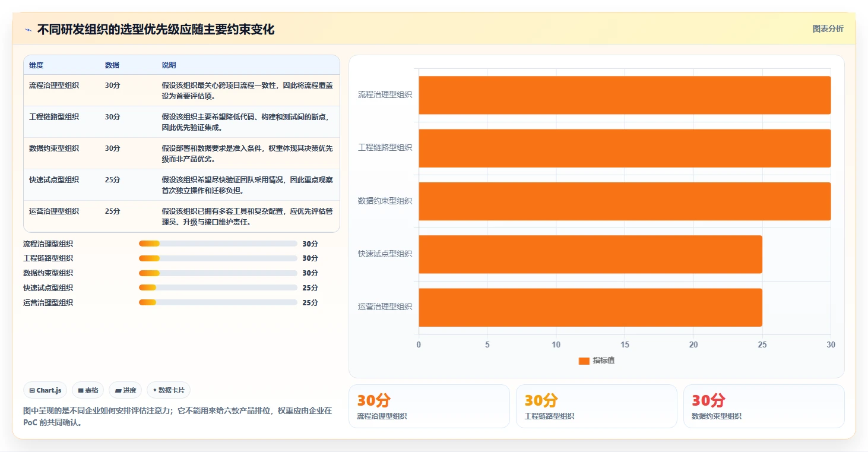
Task: Click the progress bar for 快速试点型组织
Action: pyautogui.click(x=218, y=287)
